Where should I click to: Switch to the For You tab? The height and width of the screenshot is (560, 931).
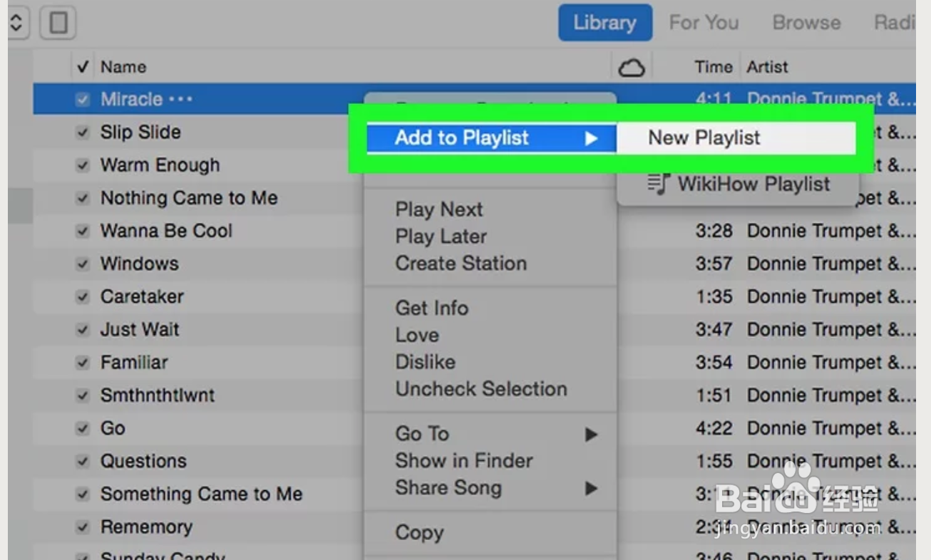tap(704, 23)
